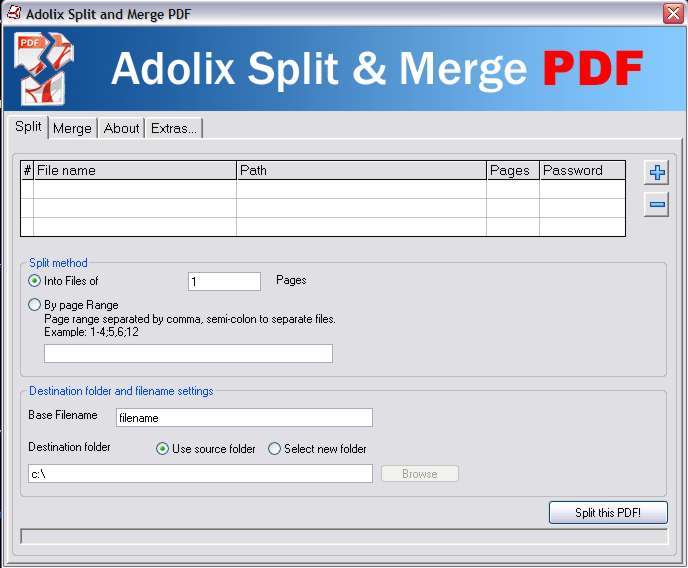Remove selected file with minus icon
The height and width of the screenshot is (568, 688).
pos(656,204)
